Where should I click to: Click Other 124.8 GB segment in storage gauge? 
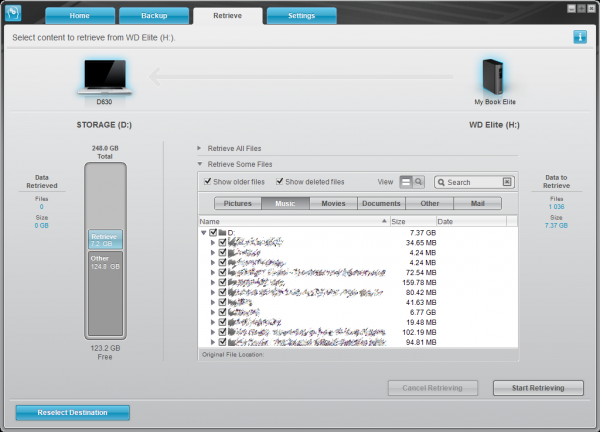(x=106, y=293)
